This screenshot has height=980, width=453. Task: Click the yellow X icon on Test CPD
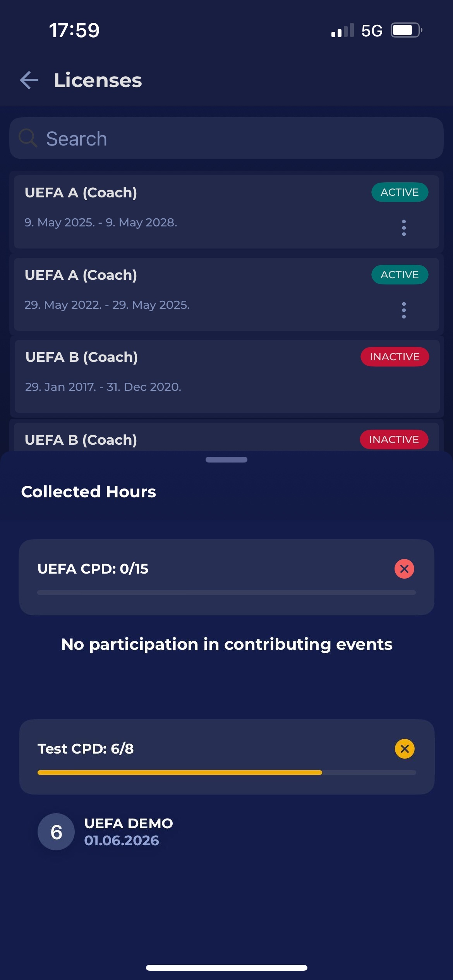pos(405,749)
